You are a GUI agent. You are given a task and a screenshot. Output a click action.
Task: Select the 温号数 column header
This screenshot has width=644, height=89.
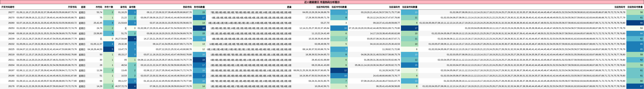point(132,7)
